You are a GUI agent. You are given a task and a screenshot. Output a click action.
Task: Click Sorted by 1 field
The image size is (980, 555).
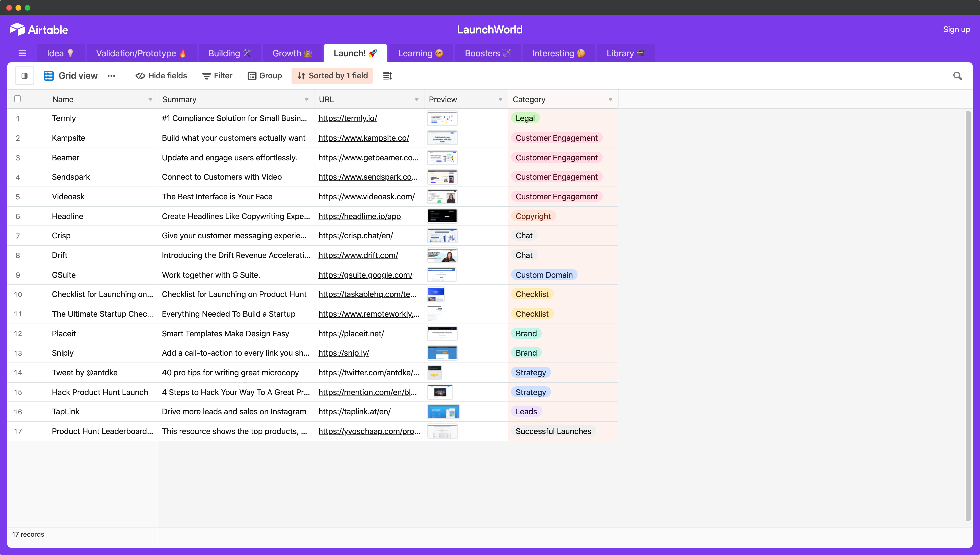(x=332, y=76)
